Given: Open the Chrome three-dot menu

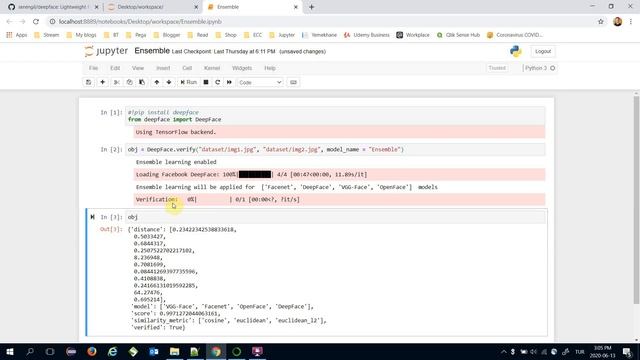Looking at the screenshot, I should (x=631, y=22).
